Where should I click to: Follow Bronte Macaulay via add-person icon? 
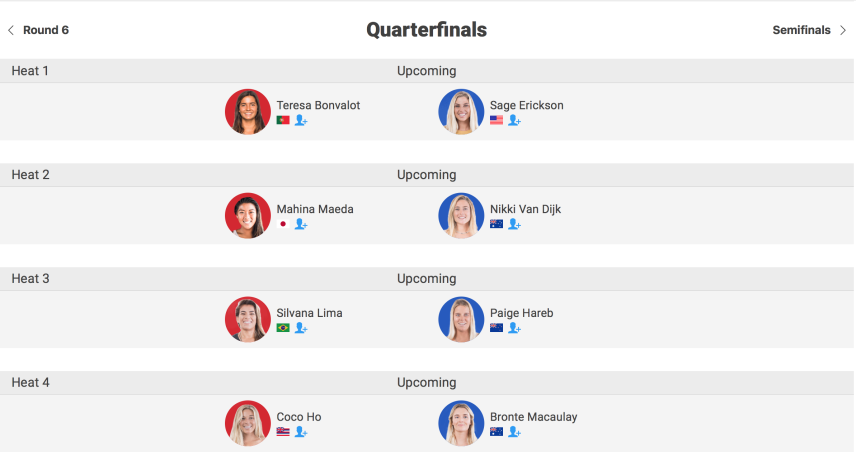coord(514,431)
